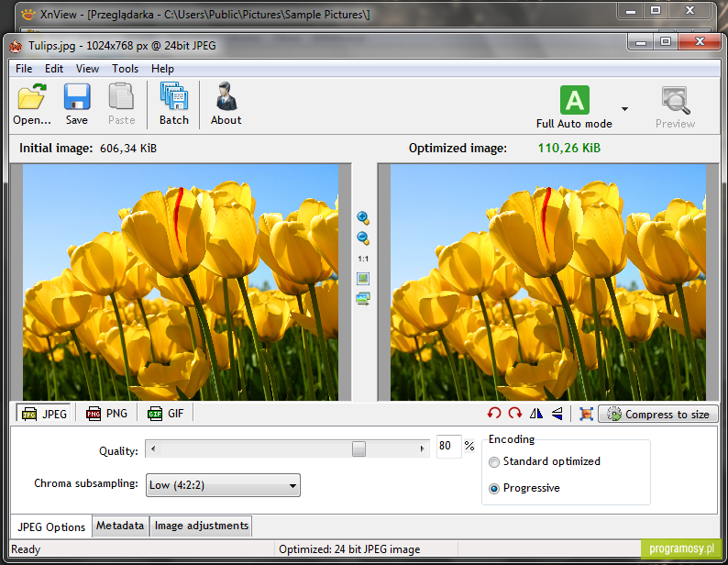
Task: Toggle dual view layout icon
Action: tap(363, 299)
